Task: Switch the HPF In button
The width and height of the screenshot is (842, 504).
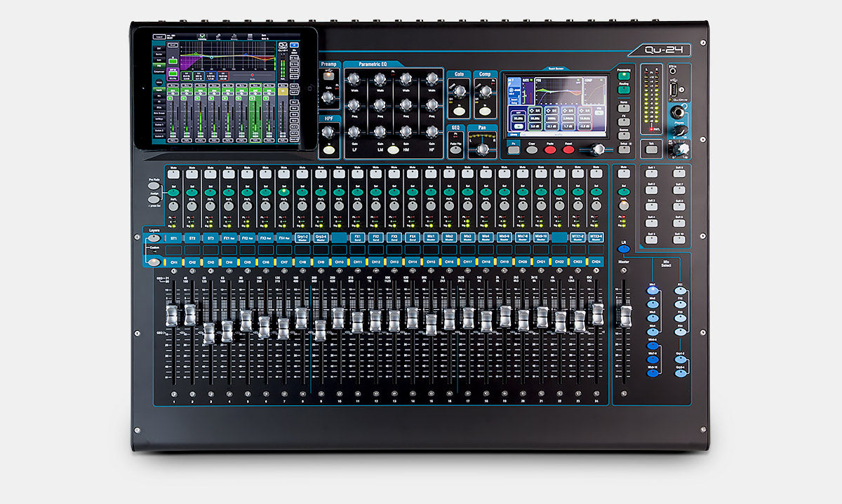Action: [329, 150]
